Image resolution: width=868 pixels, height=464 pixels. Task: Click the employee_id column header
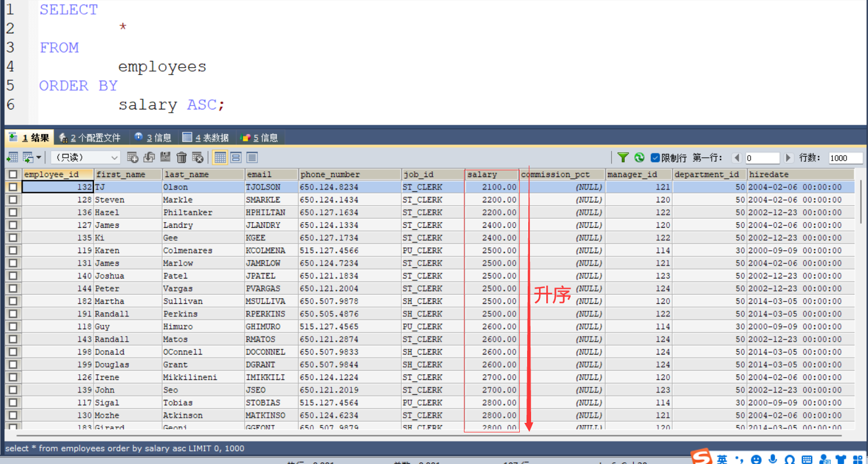[x=58, y=174]
